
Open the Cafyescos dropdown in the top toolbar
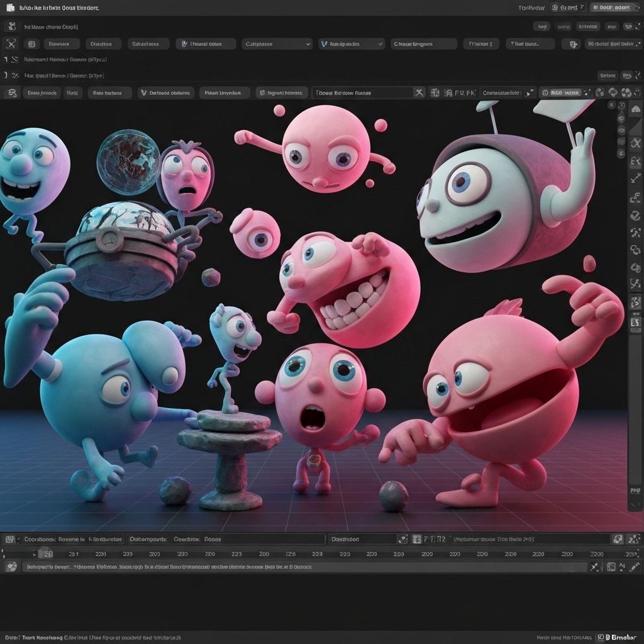tap(277, 44)
